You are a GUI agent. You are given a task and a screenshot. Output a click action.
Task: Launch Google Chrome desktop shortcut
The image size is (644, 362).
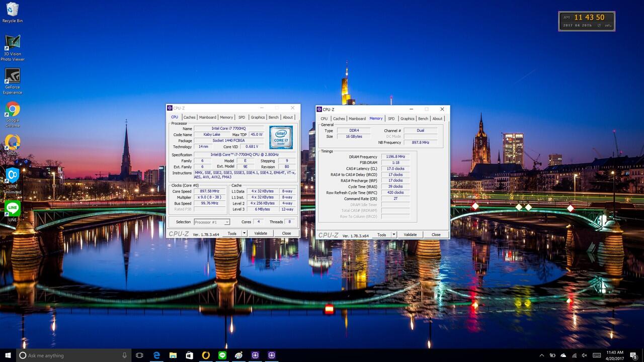[13, 114]
